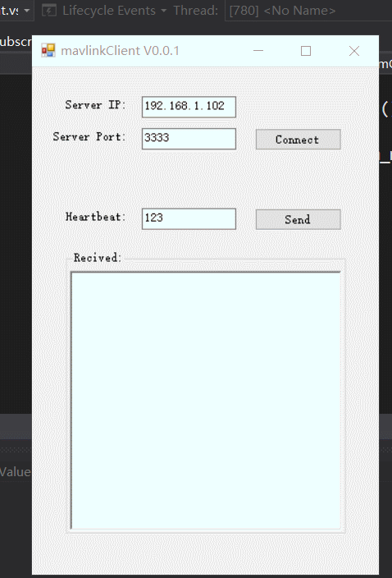Focus the Server Port field containing 3333

click(189, 139)
